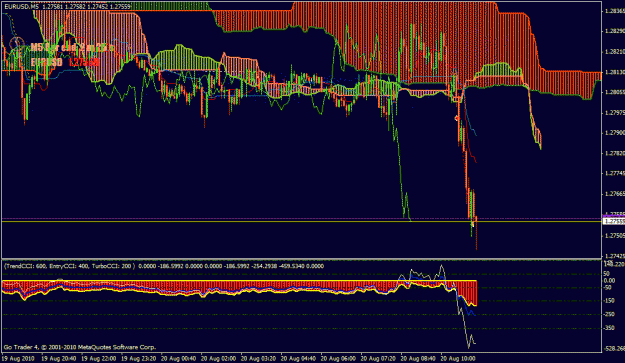The image size is (625, 363).
Task: Click the 19 Aug 2010 time label
Action: pos(19,358)
